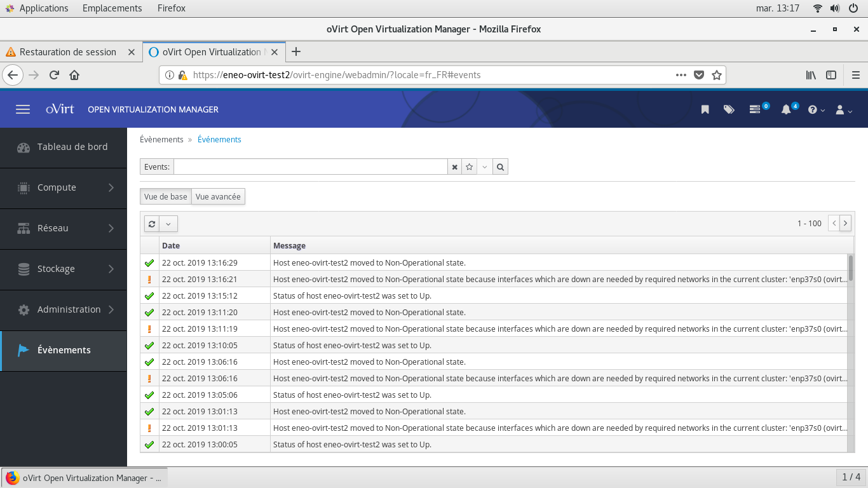Open the user account dropdown
Screen dimensions: 868x488
(843, 109)
